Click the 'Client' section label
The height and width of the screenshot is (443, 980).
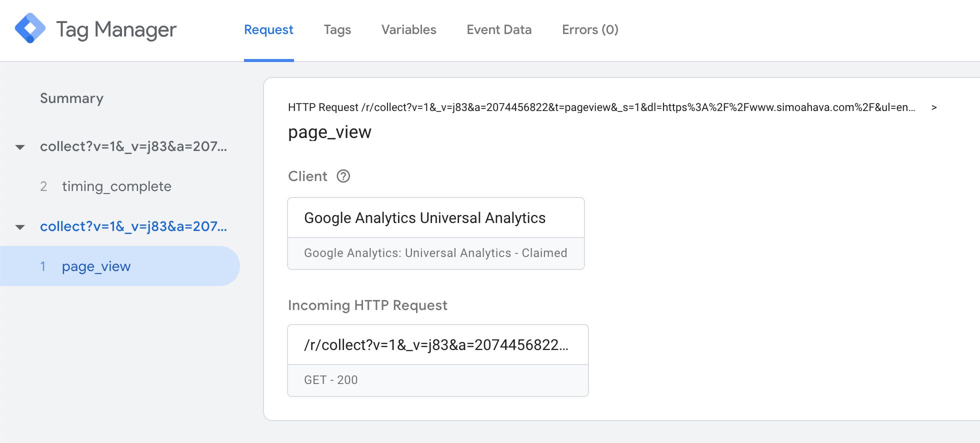[x=307, y=176]
